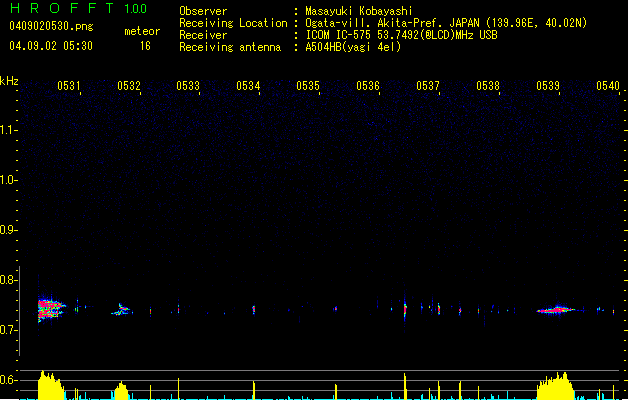Viewport: 629px width, 400px height.
Task: Click the 0.6 kHz frequency label
Action: pos(9,380)
